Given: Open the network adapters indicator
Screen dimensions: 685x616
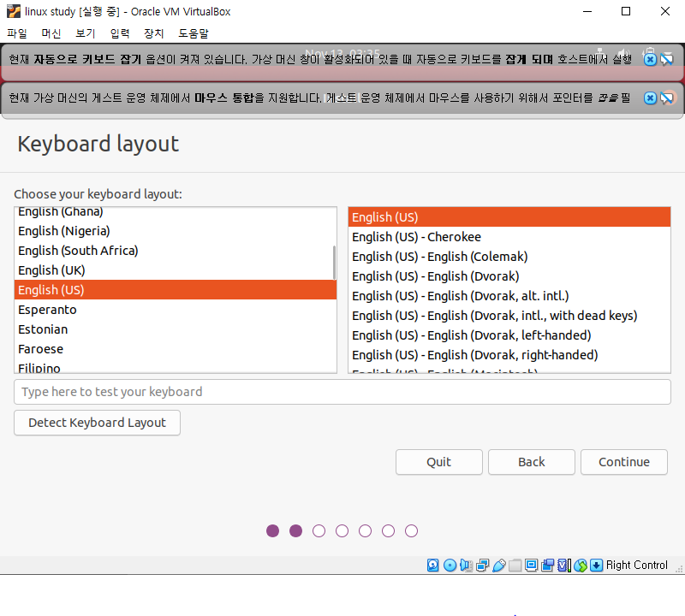Looking at the screenshot, I should pos(482,565).
